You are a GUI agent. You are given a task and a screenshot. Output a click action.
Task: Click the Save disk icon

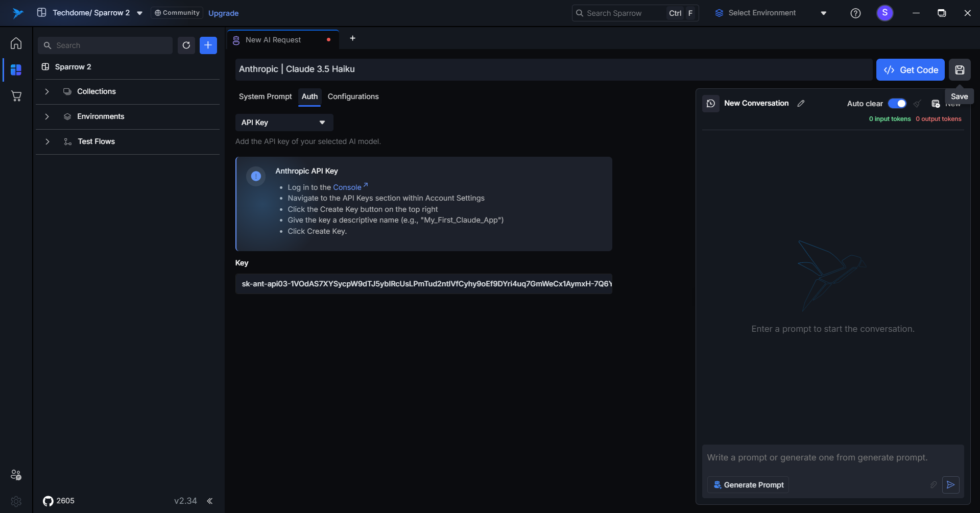click(x=960, y=70)
